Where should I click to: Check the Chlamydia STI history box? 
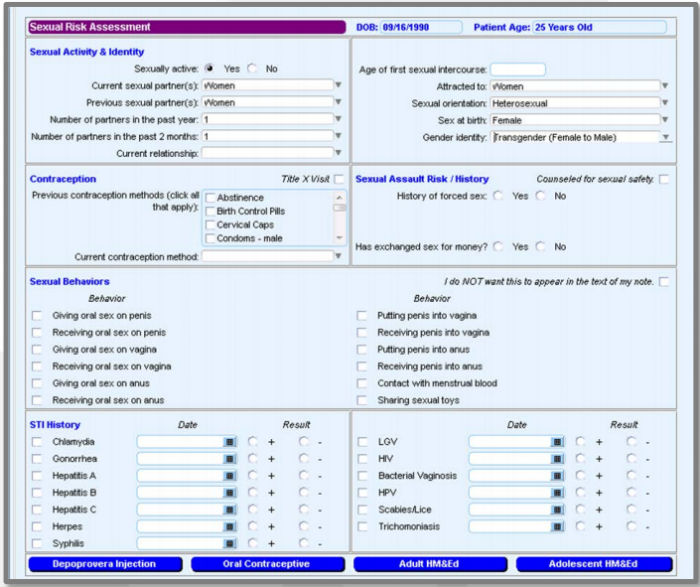click(x=37, y=442)
